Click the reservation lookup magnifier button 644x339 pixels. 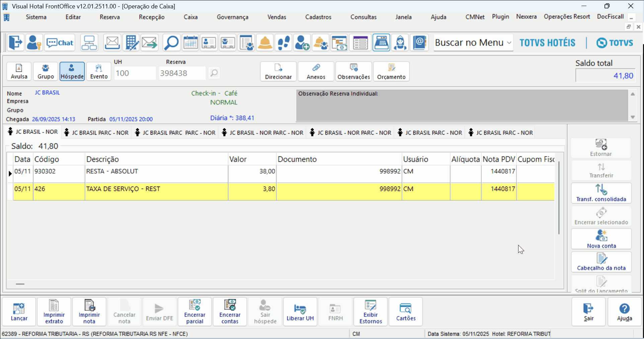pos(214,73)
